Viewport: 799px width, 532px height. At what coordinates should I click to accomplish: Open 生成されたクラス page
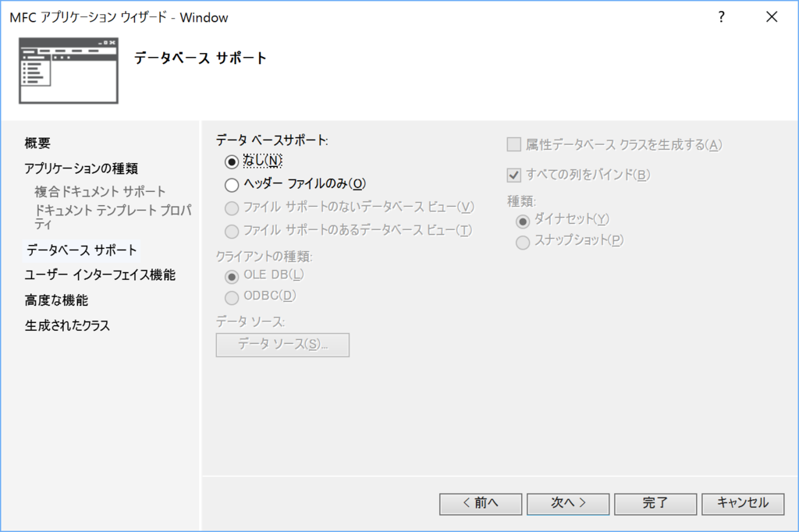67,325
